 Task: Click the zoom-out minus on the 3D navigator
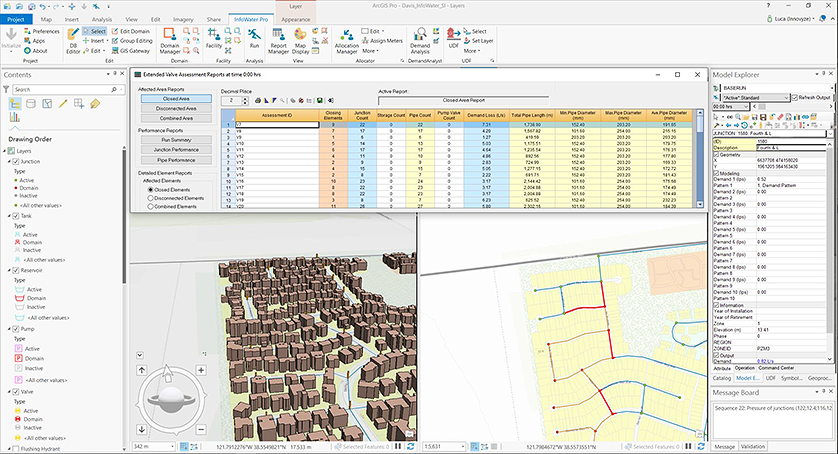[201, 429]
